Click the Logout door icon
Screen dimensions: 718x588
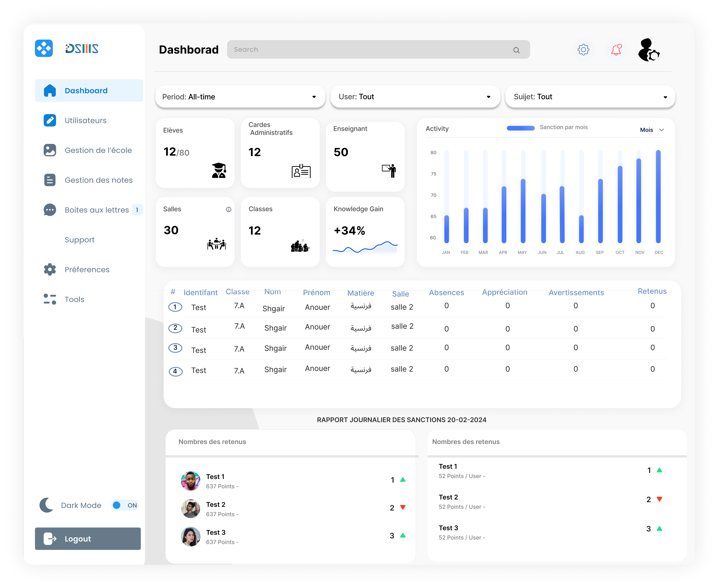coord(50,539)
